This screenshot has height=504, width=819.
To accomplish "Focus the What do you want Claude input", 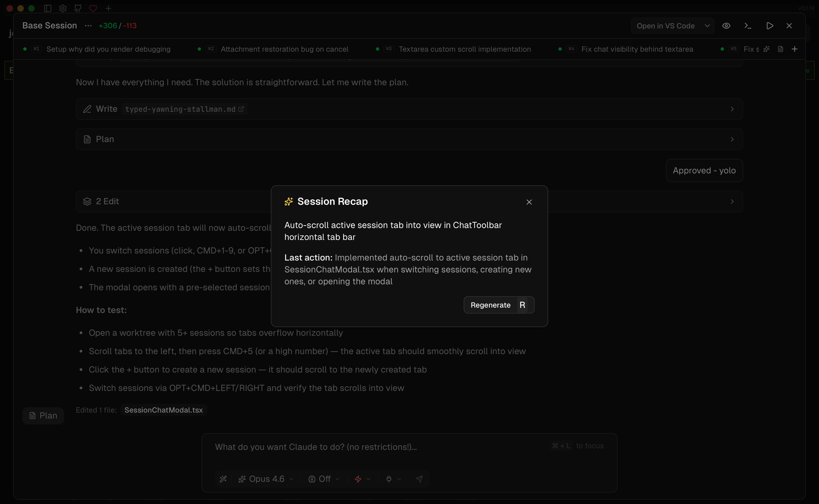I will pyautogui.click(x=380, y=447).
